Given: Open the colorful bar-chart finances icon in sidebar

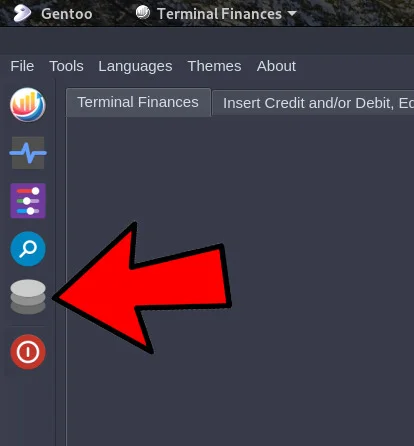Looking at the screenshot, I should click(28, 105).
